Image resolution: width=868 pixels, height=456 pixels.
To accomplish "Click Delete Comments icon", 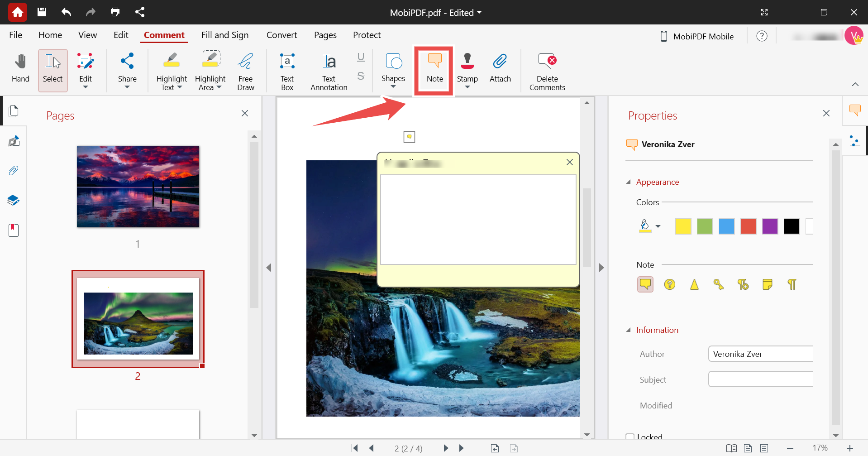I will [547, 70].
